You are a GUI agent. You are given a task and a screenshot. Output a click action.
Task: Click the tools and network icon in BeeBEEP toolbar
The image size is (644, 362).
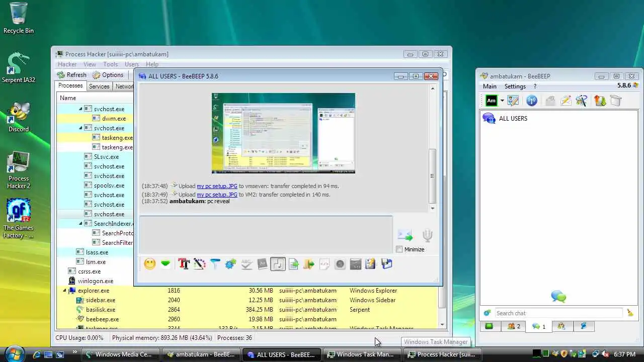[x=581, y=101]
